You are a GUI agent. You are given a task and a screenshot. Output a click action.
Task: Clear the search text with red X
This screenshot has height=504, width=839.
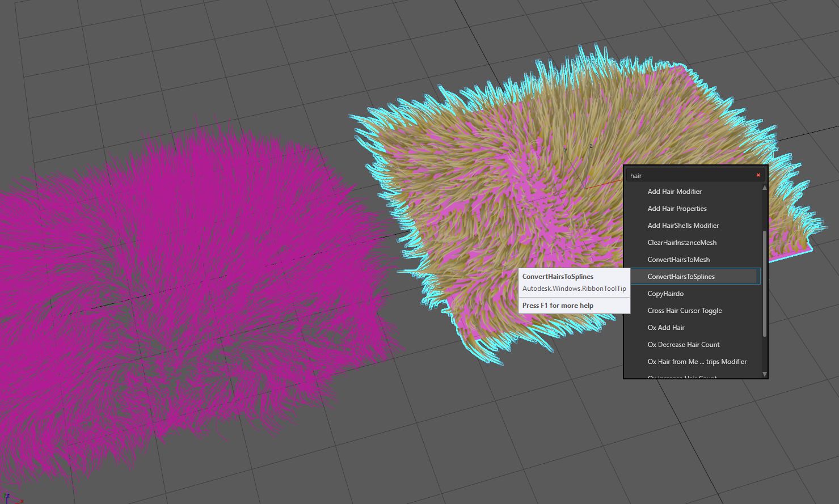pos(758,175)
